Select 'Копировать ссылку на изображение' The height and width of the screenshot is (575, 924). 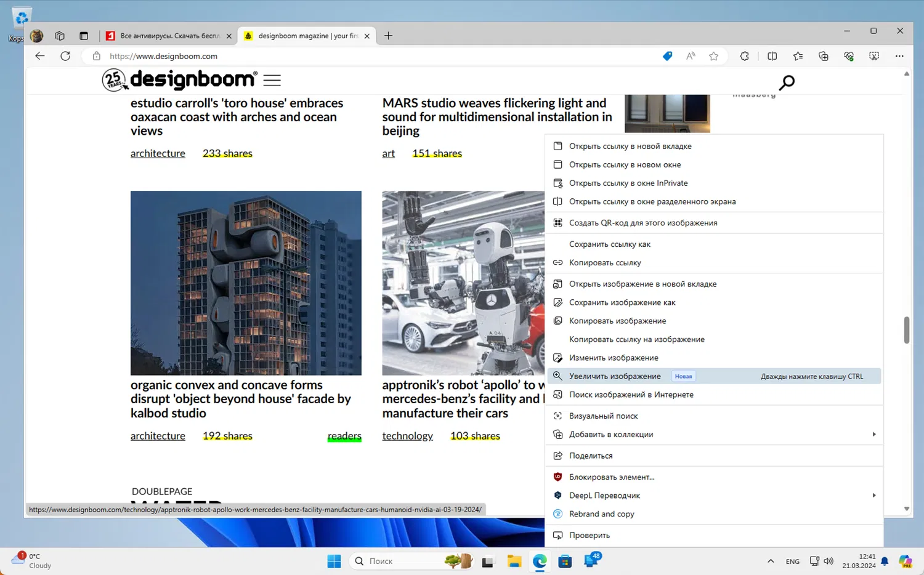point(715,340)
